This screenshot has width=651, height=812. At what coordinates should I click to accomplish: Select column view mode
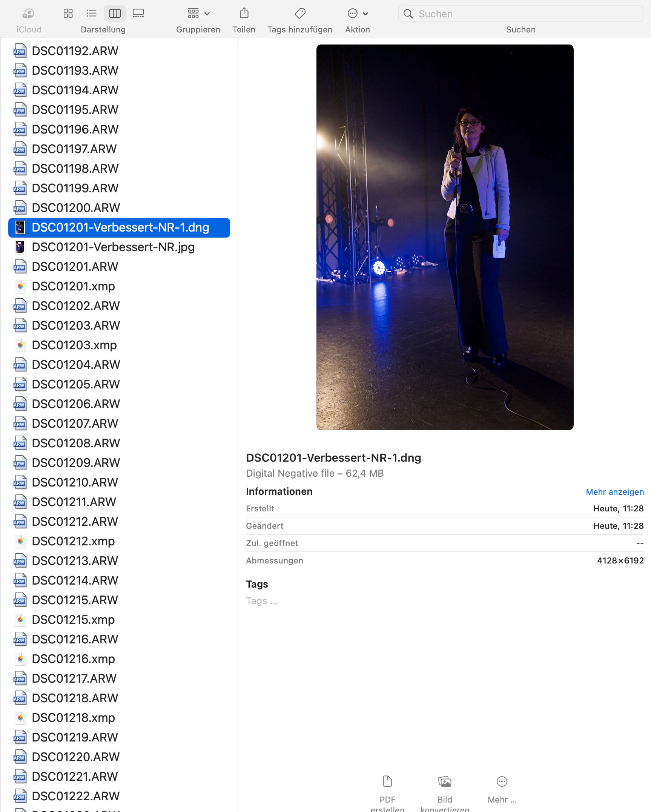115,14
